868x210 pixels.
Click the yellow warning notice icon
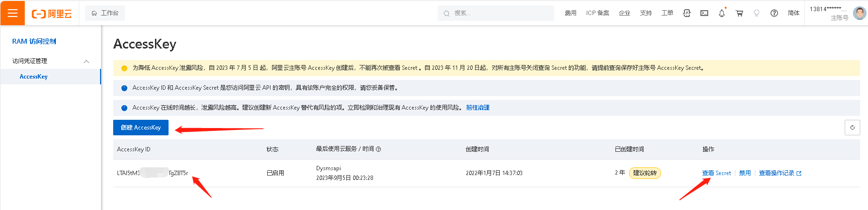pyautogui.click(x=124, y=68)
